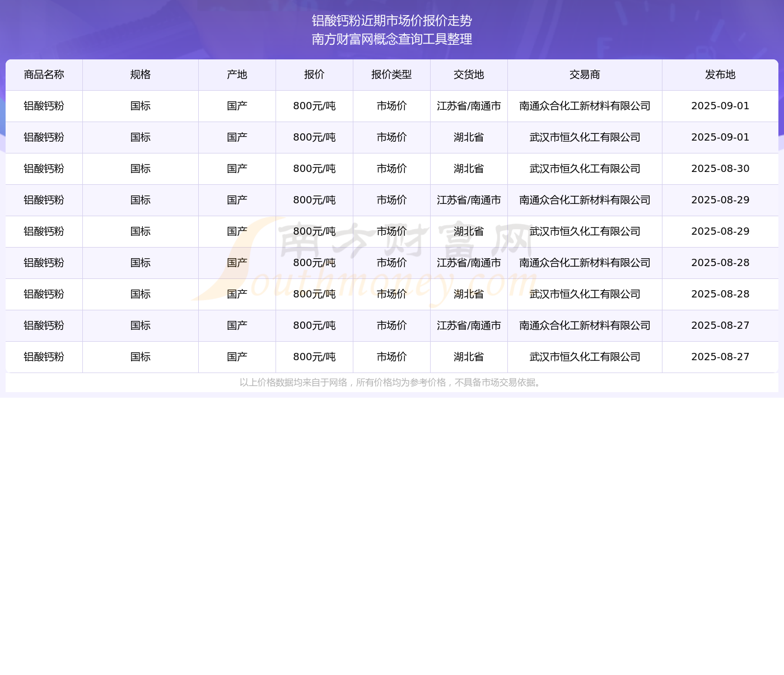Click 江苏省/南通市 in the 2025-09-01 row
The width and height of the screenshot is (784, 675).
[x=469, y=106]
